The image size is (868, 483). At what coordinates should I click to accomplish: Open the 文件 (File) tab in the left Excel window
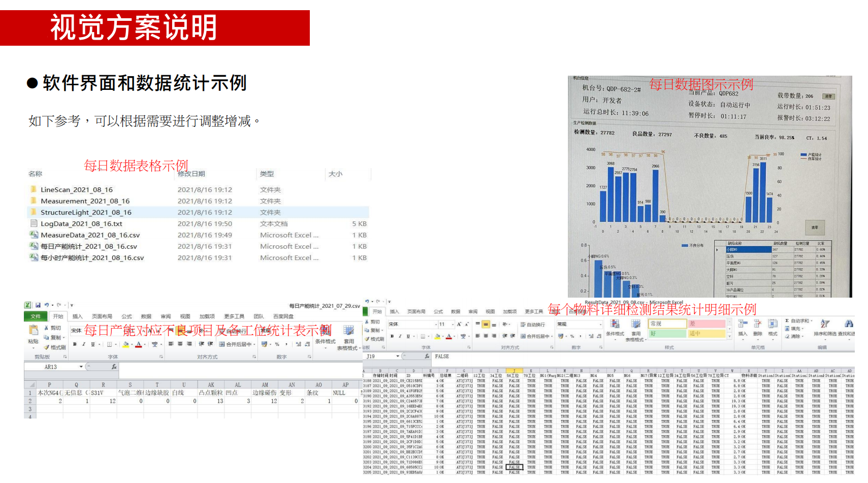36,316
